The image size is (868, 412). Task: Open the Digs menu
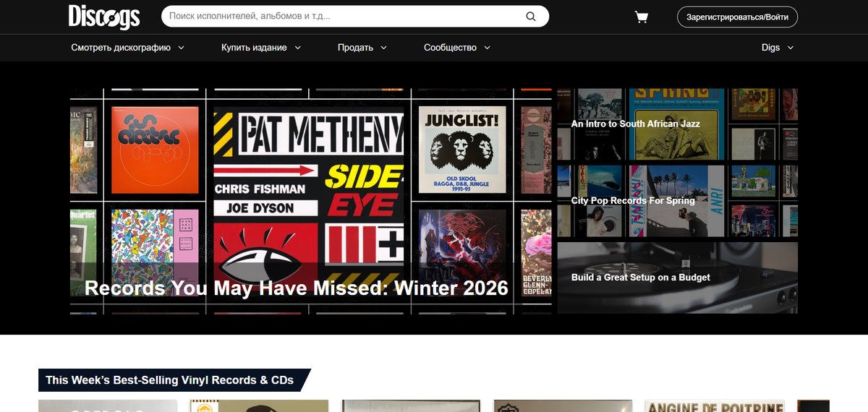point(778,47)
